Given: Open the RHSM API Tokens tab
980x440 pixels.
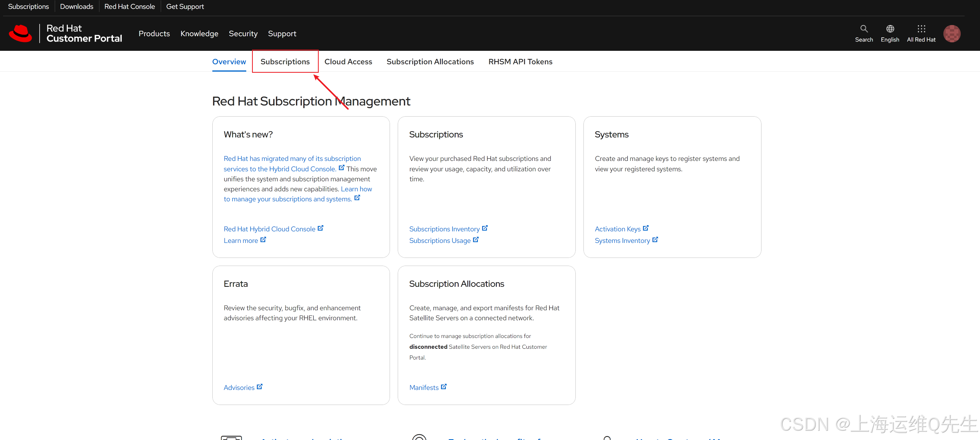Looking at the screenshot, I should click(520, 62).
